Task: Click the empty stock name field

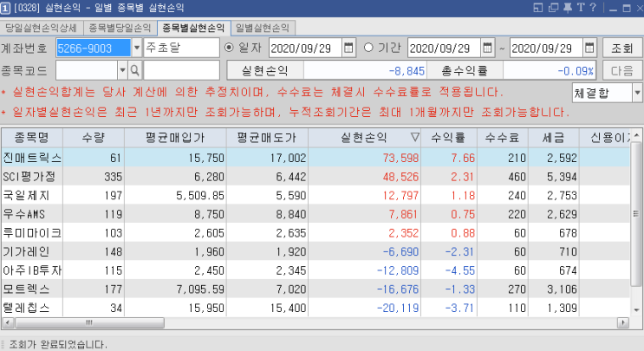Action: (181, 70)
